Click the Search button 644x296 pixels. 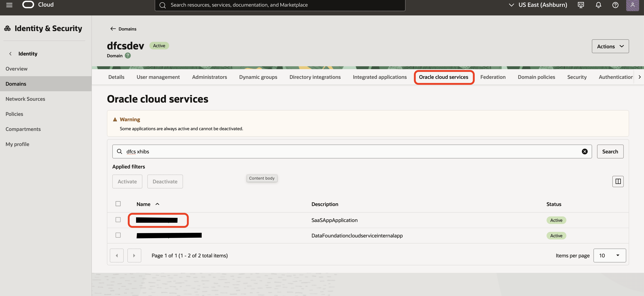pos(610,151)
